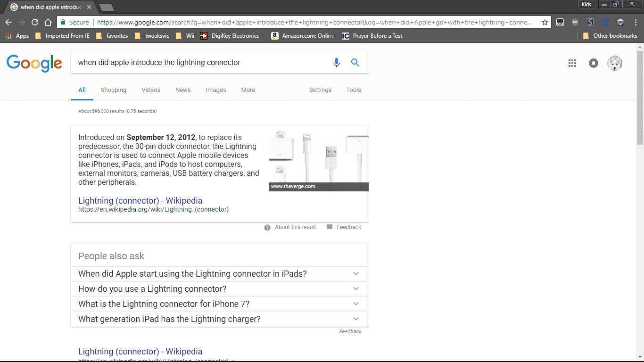This screenshot has width=644, height=362.
Task: Open the More search categories dropdown
Action: (248, 90)
